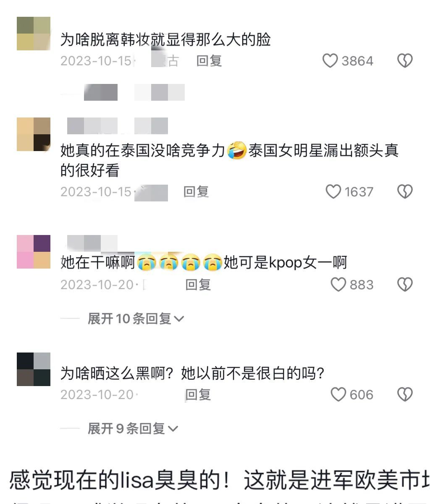The height and width of the screenshot is (504, 430).
Task: Dislike the comment about 韩妆 makeup
Action: tap(405, 61)
